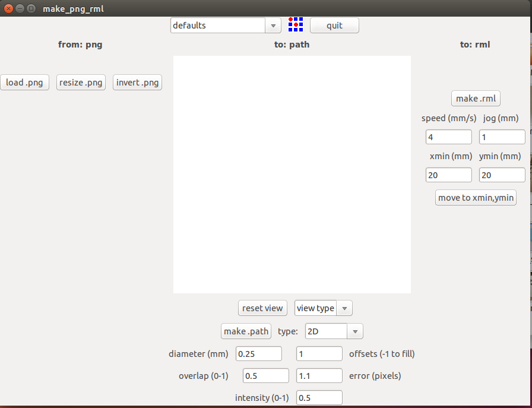532x408 pixels.
Task: Click the ymin (mm) input field
Action: tap(502, 175)
